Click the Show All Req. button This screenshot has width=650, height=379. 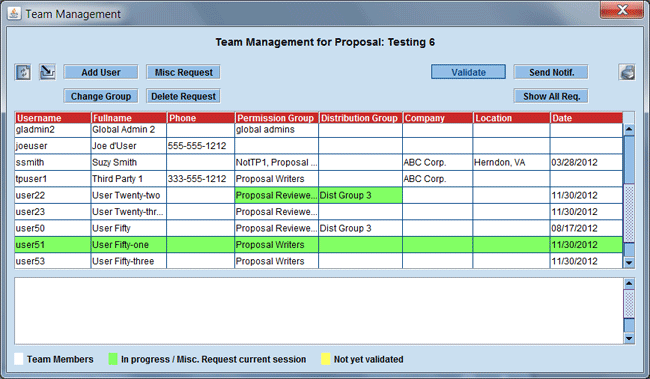point(551,96)
